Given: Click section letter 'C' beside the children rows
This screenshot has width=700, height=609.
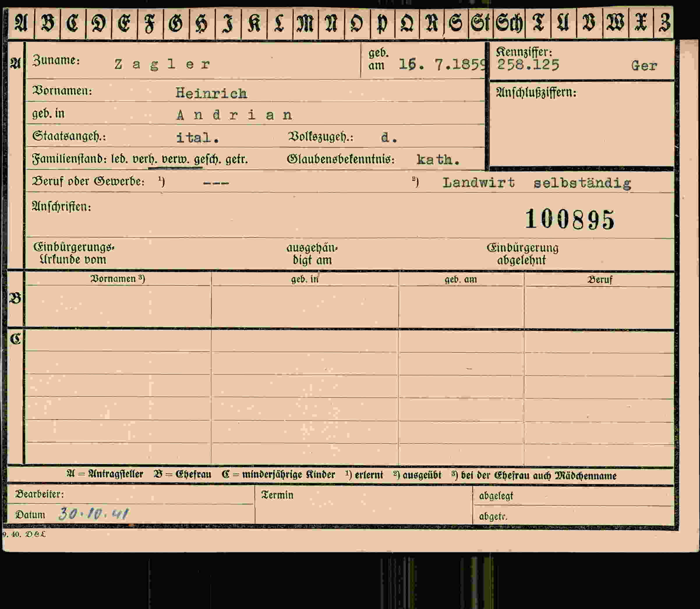Looking at the screenshot, I should click(x=15, y=339).
